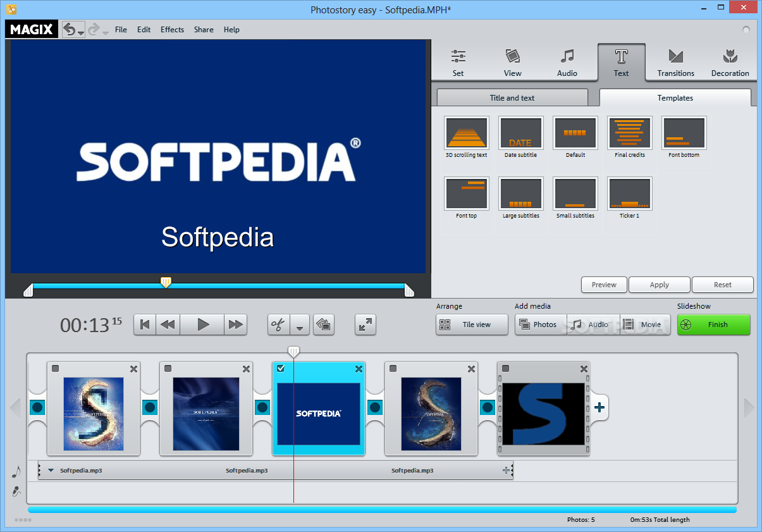
Task: Click the rewind button
Action: pyautogui.click(x=168, y=325)
